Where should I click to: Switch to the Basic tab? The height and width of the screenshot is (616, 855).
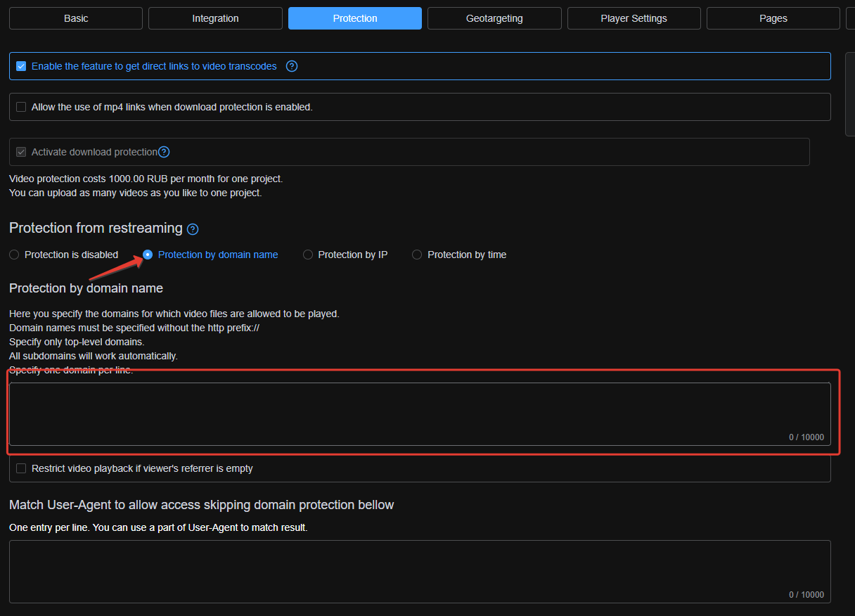tap(76, 18)
